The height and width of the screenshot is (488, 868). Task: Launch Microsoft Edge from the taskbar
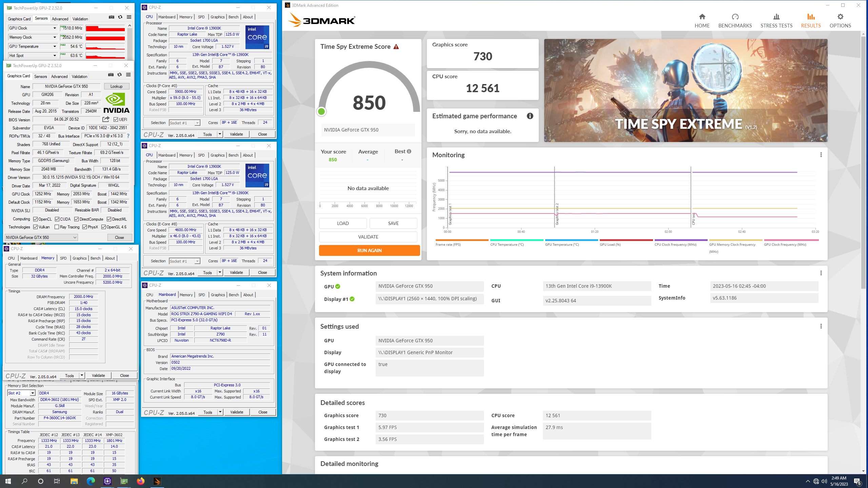(x=91, y=481)
